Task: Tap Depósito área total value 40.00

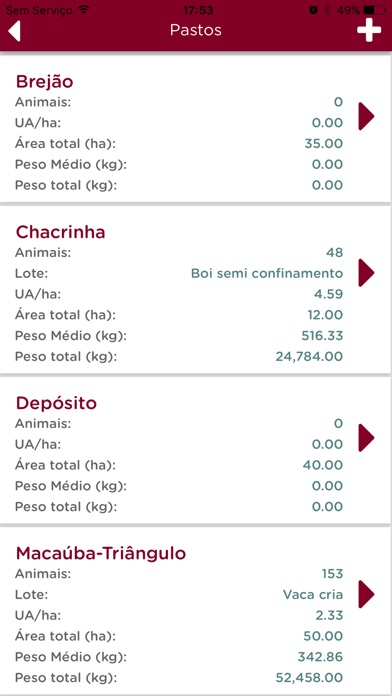Action: [x=323, y=465]
